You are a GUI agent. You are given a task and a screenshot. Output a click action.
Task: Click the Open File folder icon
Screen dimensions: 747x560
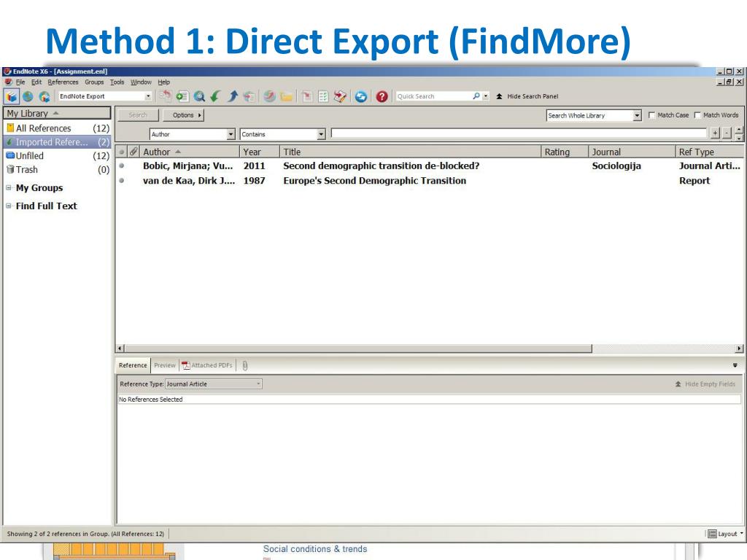point(286,96)
